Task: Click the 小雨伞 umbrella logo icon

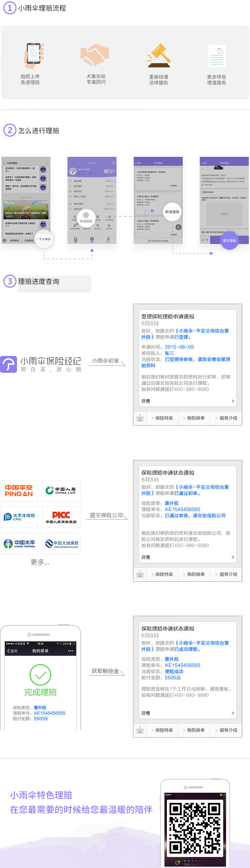Action: [9, 364]
